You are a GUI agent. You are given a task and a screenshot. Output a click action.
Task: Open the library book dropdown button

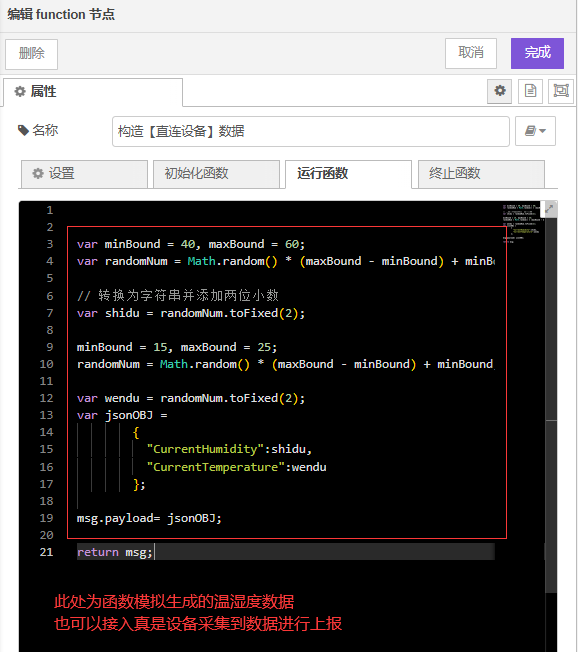tap(535, 131)
